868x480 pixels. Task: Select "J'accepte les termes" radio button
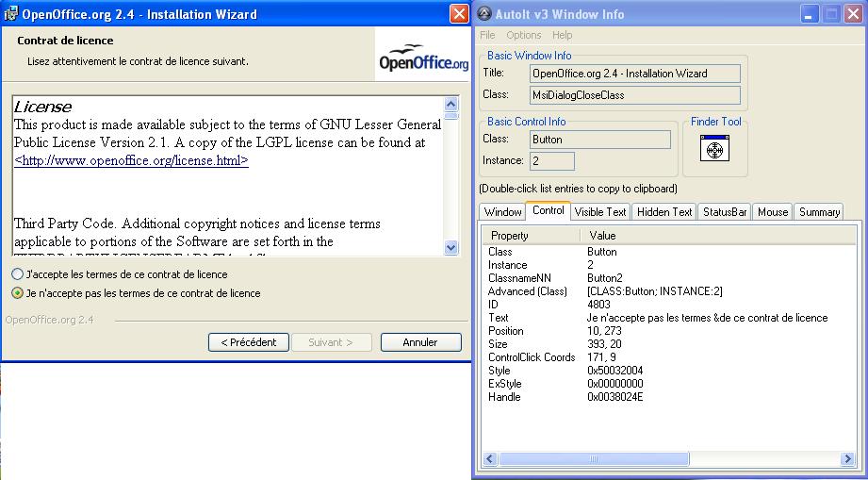coord(18,274)
